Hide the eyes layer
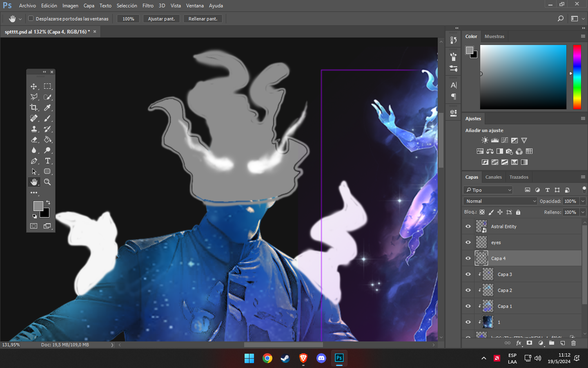The height and width of the screenshot is (368, 588). [468, 242]
